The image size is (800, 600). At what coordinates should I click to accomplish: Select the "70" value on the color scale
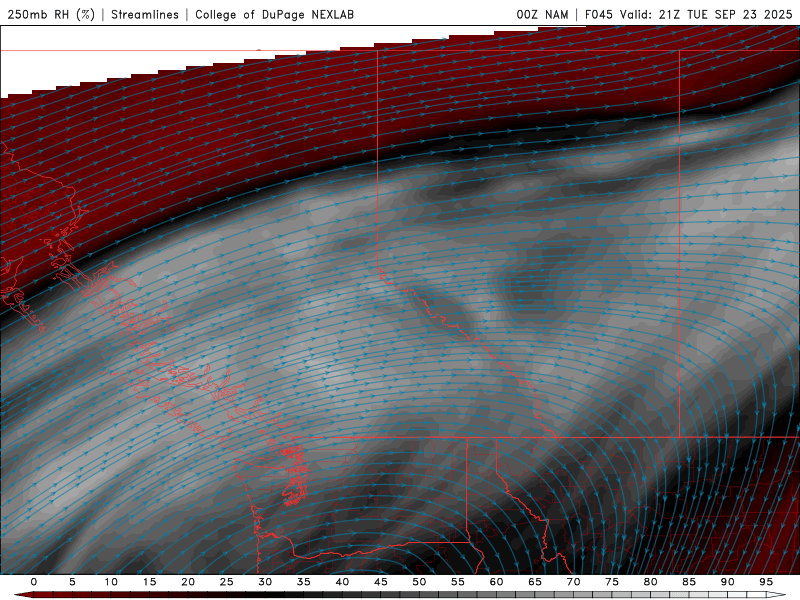tap(573, 582)
